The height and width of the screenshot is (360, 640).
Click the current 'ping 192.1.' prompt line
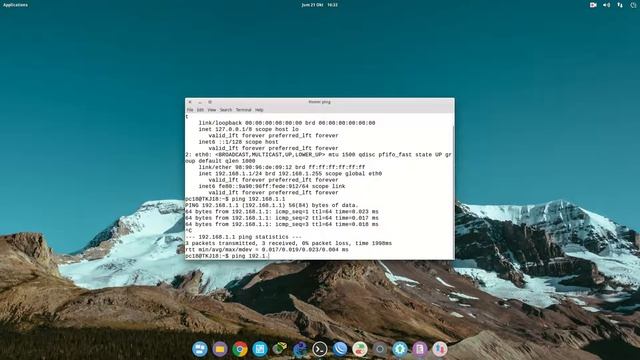pyautogui.click(x=227, y=256)
